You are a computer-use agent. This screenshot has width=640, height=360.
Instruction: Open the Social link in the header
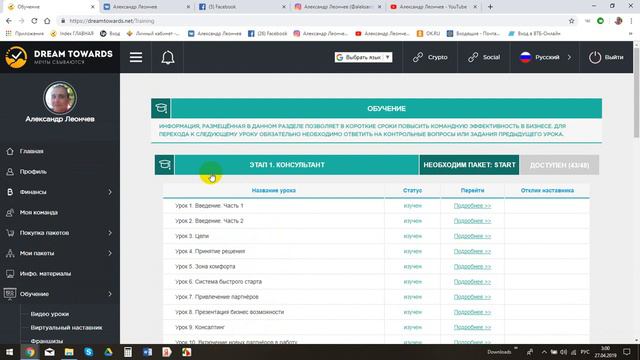click(484, 57)
